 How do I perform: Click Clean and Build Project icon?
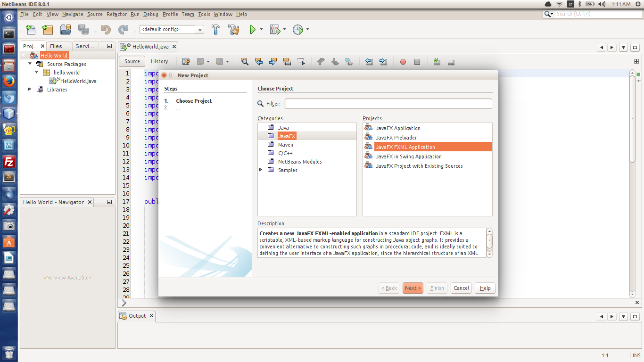[x=234, y=30]
